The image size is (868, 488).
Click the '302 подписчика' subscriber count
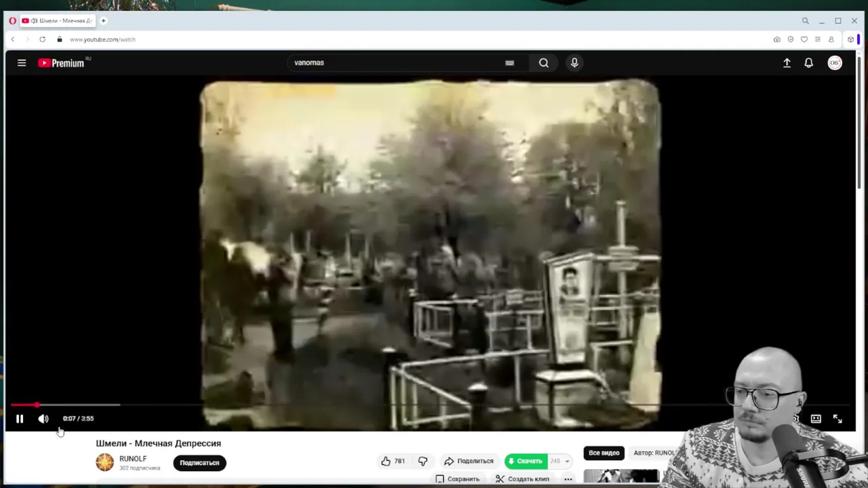click(x=140, y=468)
